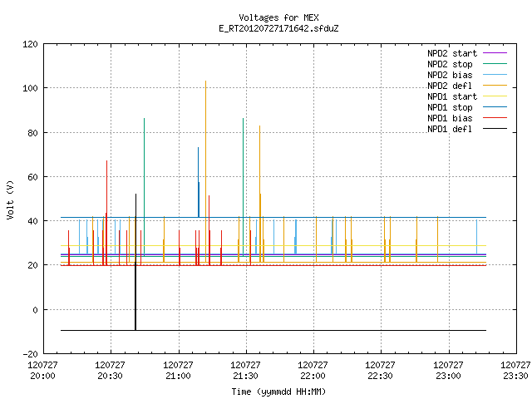The width and height of the screenshot is (532, 399).
Task: Click the x-axis tick label 120727 22:00
Action: (x=313, y=371)
